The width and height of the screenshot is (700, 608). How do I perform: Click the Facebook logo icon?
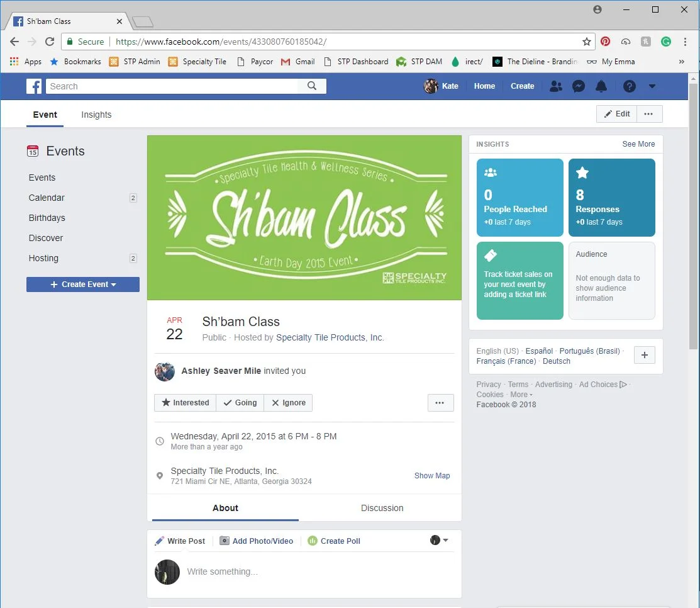pos(34,86)
